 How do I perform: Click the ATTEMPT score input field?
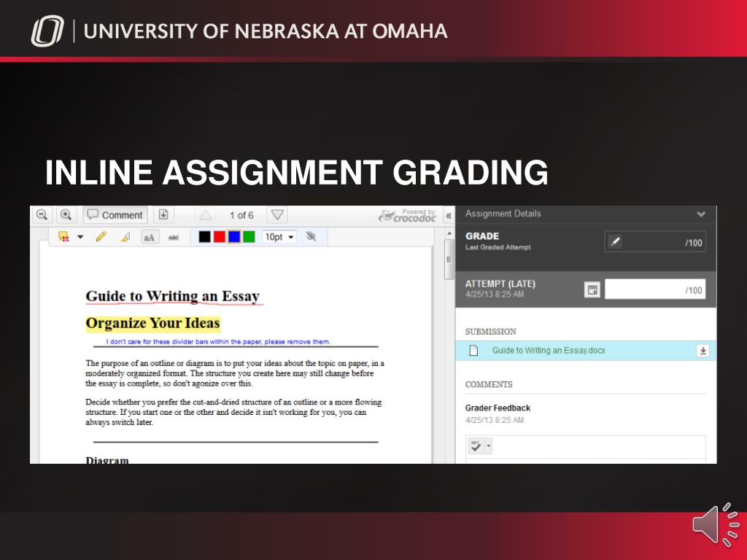tap(655, 289)
